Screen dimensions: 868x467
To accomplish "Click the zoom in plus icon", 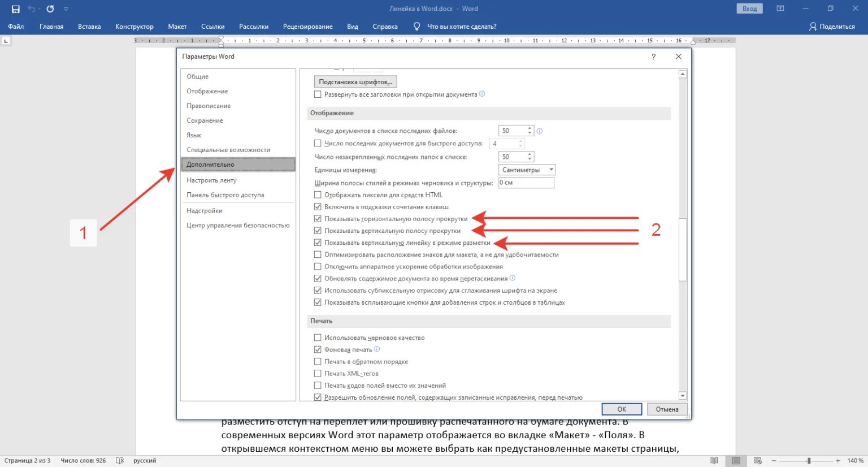I will [838, 461].
